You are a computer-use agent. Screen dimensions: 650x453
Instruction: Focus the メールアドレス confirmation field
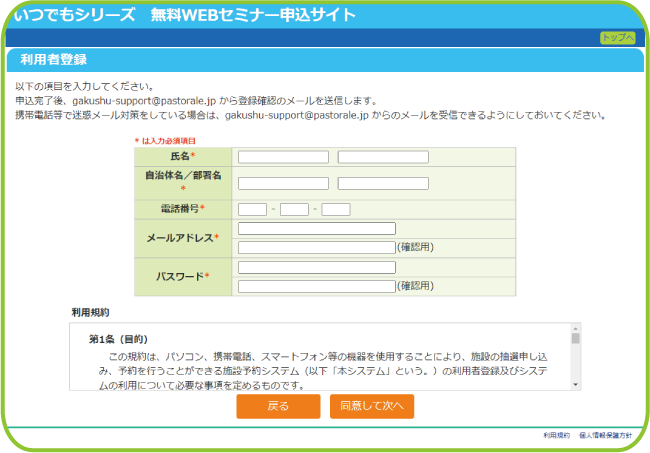point(317,248)
